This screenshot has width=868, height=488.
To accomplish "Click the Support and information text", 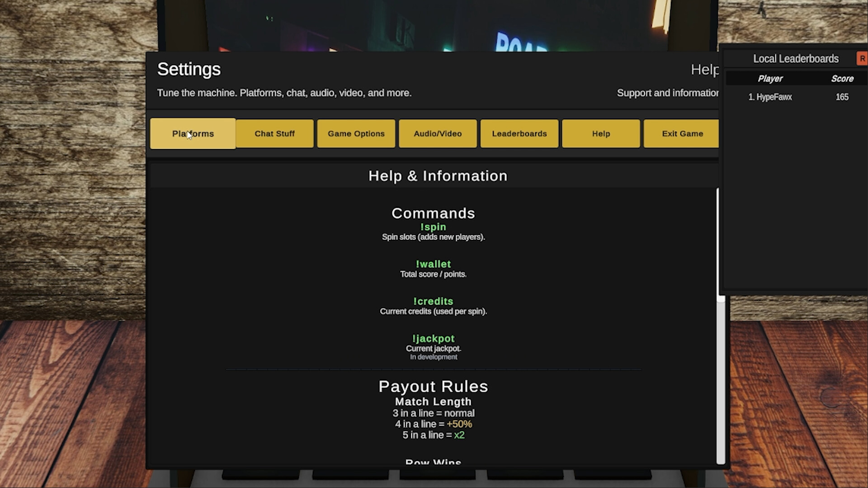I will click(668, 93).
